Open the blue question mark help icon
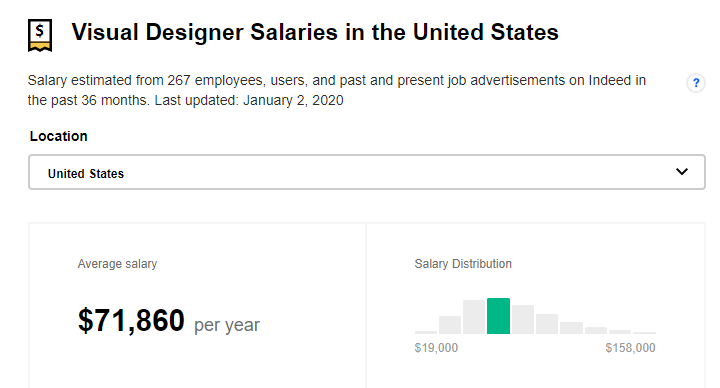Screen dimensions: 720x388 tap(696, 83)
